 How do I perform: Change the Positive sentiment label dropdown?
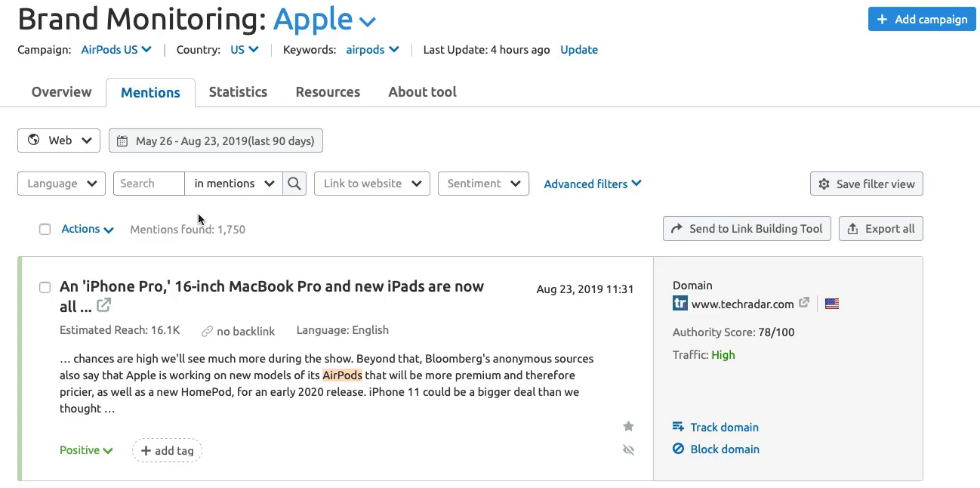(x=86, y=450)
